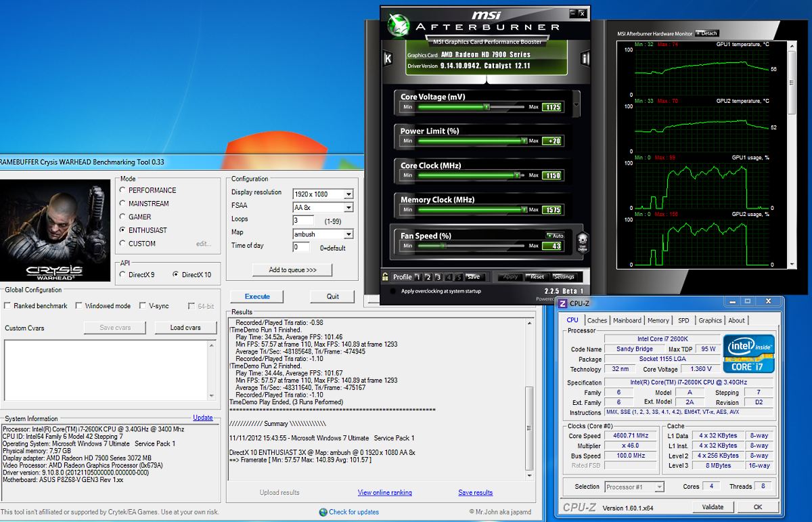Screen dimensions: 812x522
Task: Click the Save results link
Action: [x=475, y=493]
